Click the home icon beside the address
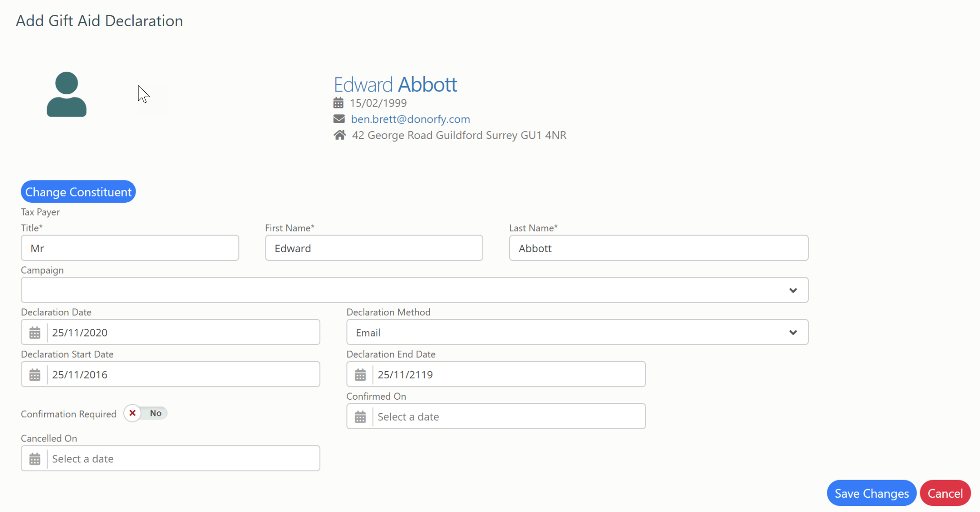The image size is (980, 512). pyautogui.click(x=339, y=135)
